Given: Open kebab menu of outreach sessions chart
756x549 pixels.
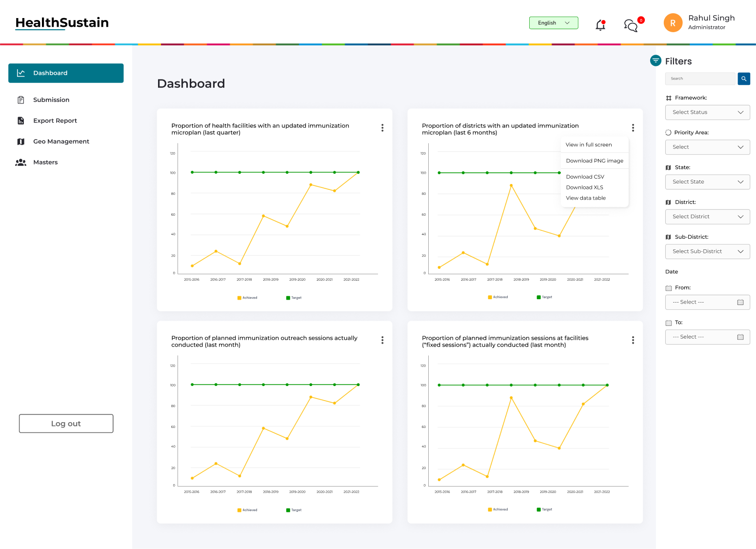Looking at the screenshot, I should pos(382,340).
